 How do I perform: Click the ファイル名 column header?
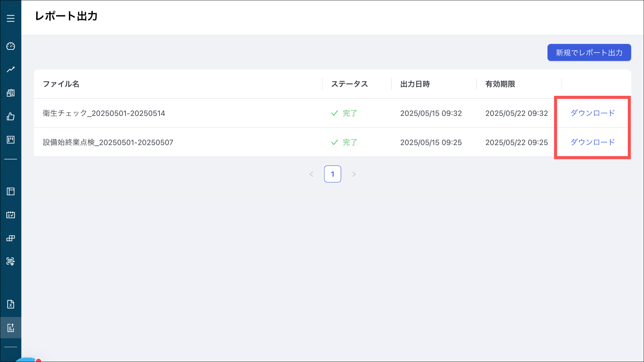[x=61, y=84]
